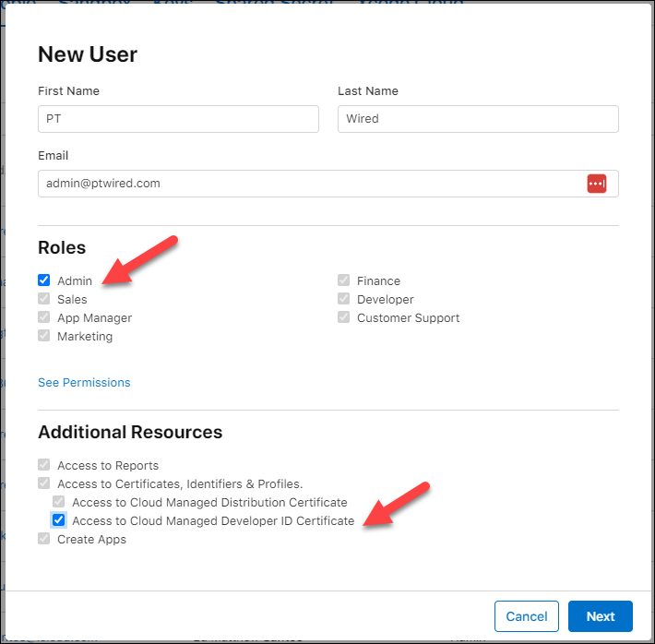Toggle the Customer Support role checkbox
Screen dimensions: 655x644
point(343,316)
